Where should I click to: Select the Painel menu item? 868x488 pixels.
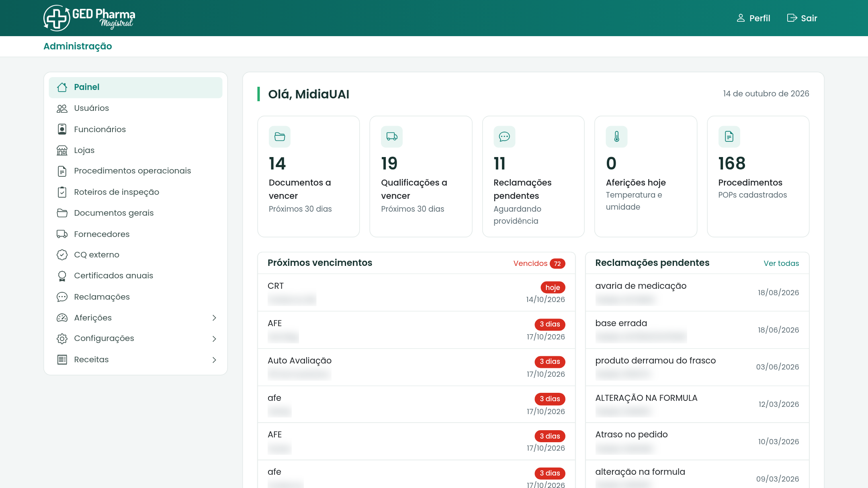pyautogui.click(x=135, y=87)
